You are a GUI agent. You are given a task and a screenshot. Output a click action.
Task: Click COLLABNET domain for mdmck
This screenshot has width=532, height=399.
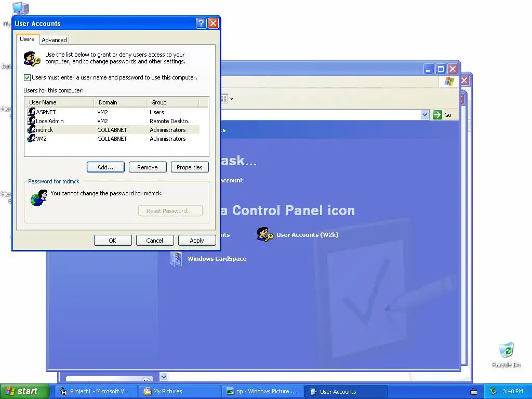point(112,130)
